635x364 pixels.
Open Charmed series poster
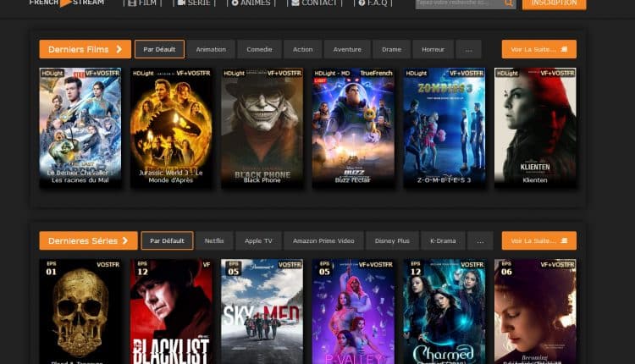coord(444,312)
